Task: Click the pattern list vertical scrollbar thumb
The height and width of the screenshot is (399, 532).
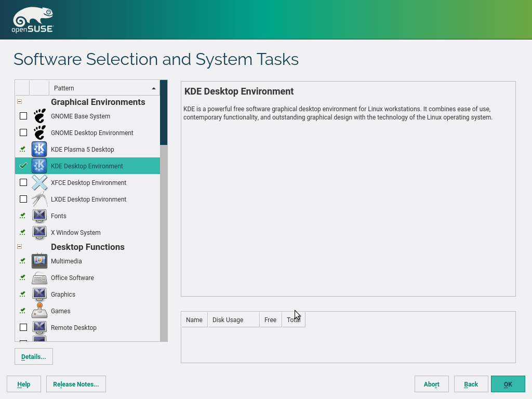Action: pyautogui.click(x=164, y=113)
